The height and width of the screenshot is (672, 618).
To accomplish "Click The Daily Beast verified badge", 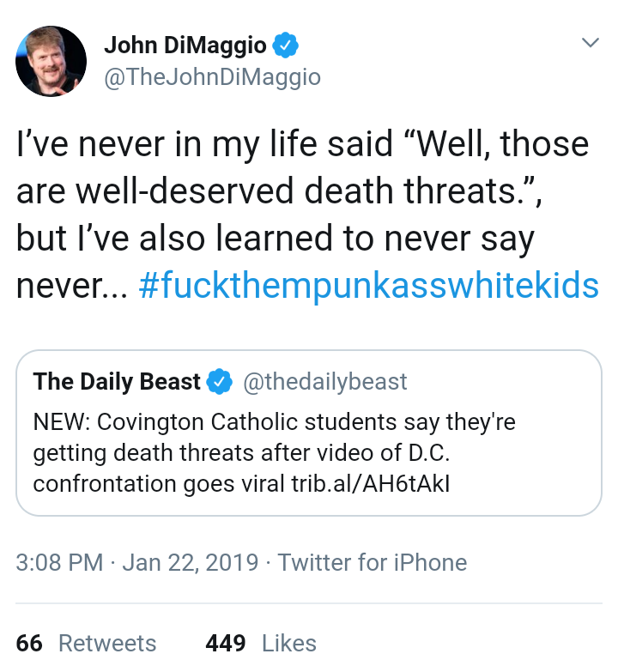I will 220,381.
